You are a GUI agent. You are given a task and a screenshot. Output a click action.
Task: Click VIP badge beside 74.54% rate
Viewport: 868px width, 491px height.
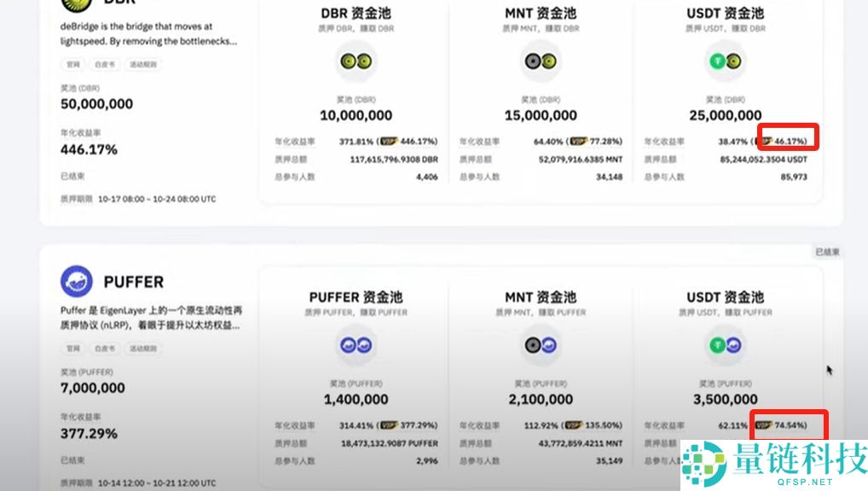763,425
